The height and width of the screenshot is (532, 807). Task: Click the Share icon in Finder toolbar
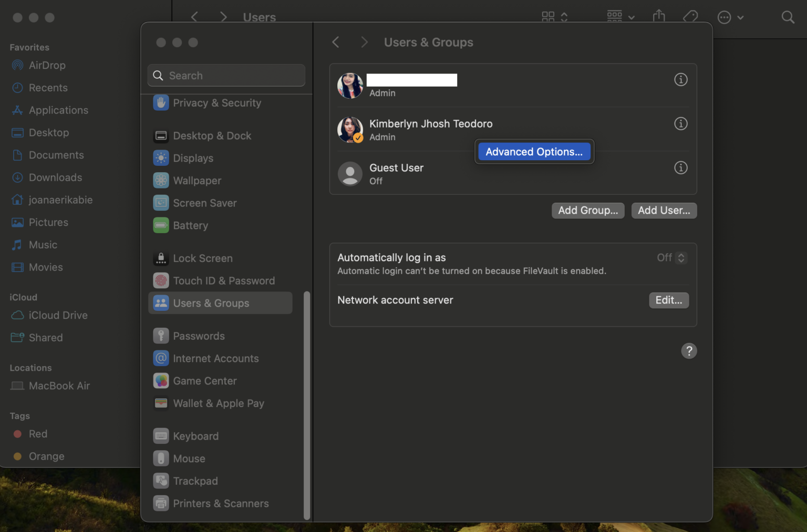coord(658,16)
